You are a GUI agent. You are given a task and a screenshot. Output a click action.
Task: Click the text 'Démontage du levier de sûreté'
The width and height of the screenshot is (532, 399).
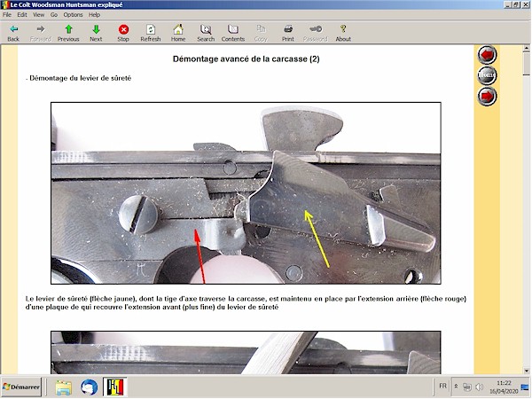click(x=80, y=78)
